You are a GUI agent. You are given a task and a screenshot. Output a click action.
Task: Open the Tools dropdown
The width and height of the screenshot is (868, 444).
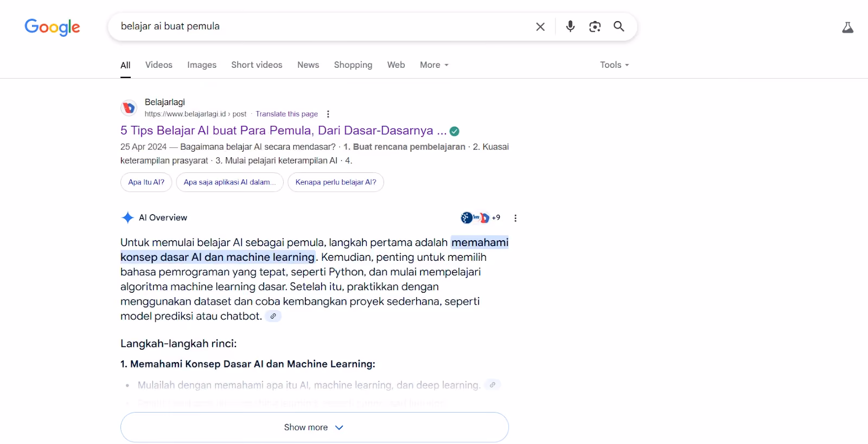click(615, 65)
